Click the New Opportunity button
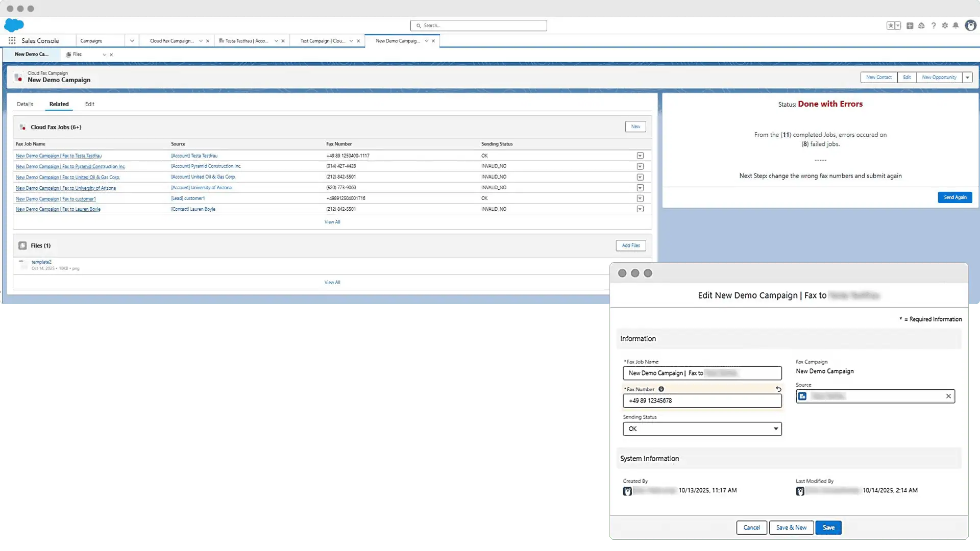 point(939,78)
